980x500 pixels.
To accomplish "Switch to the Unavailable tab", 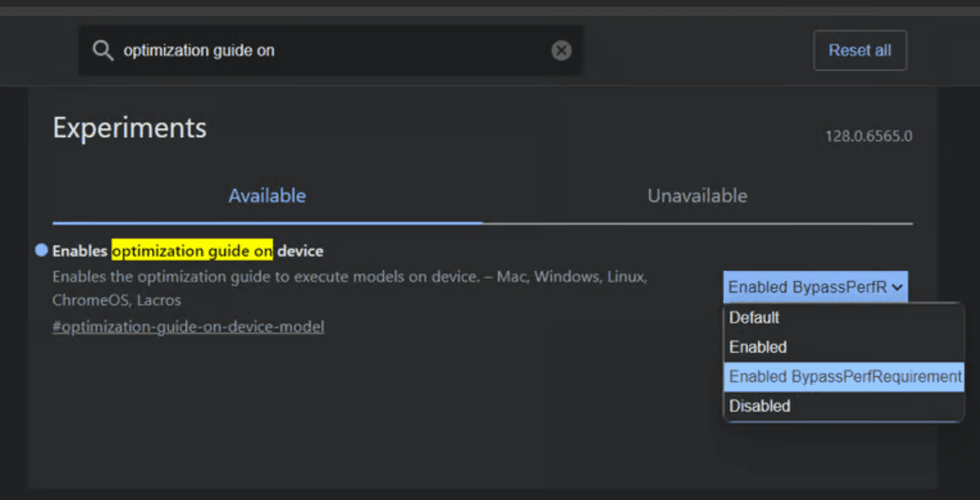I will 697,196.
